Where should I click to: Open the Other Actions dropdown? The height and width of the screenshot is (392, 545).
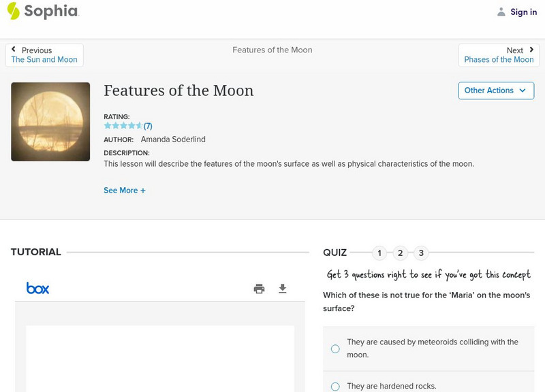[x=495, y=90]
